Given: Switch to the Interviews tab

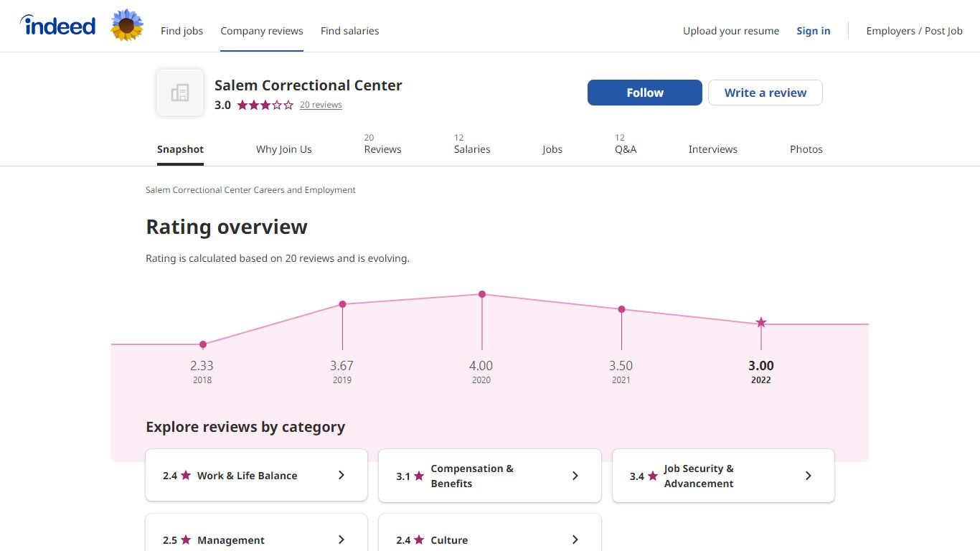Looking at the screenshot, I should pyautogui.click(x=713, y=149).
